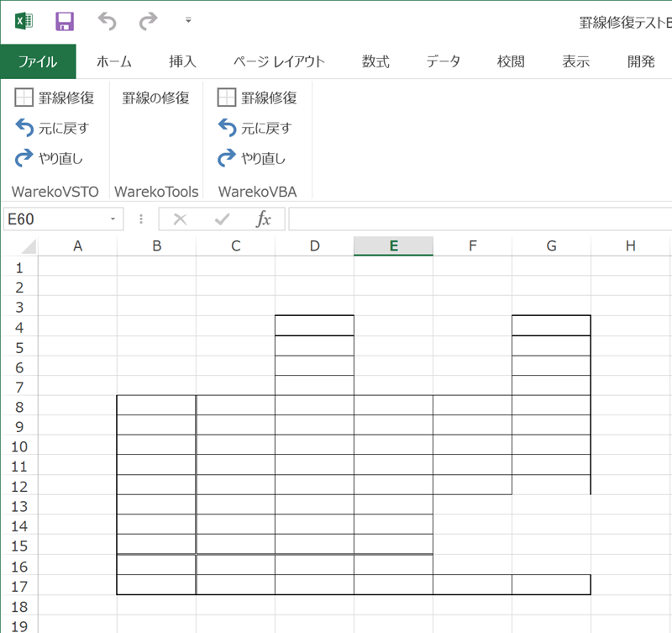Click 元に戻す icon in WarekoVBA group
This screenshot has height=633, width=672.
227,128
